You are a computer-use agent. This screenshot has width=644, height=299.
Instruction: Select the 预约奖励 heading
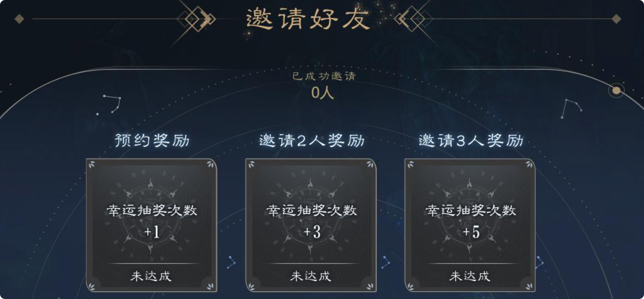(x=151, y=140)
